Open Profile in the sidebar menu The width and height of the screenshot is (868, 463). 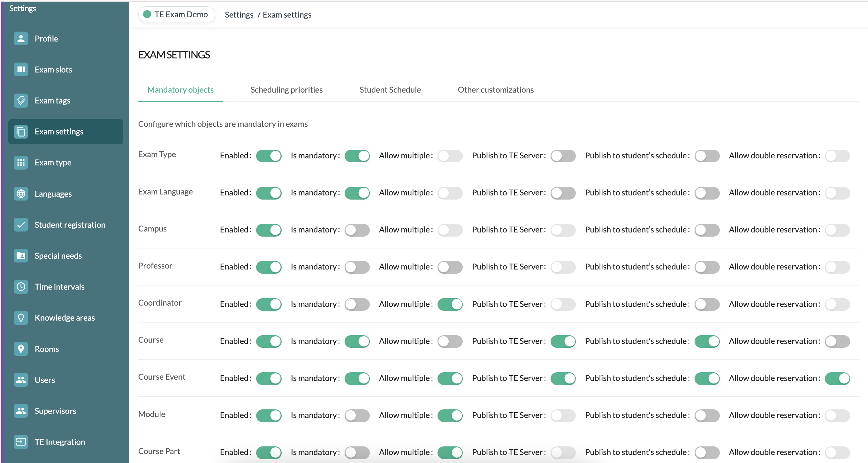[66, 38]
